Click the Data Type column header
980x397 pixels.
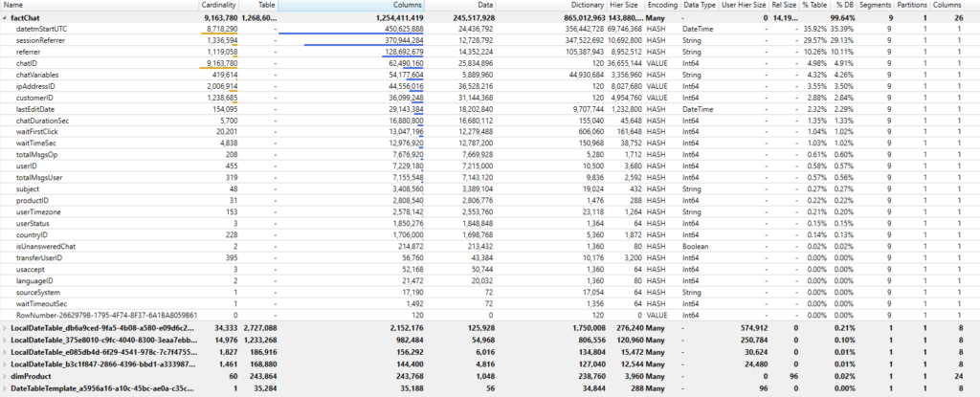point(700,5)
